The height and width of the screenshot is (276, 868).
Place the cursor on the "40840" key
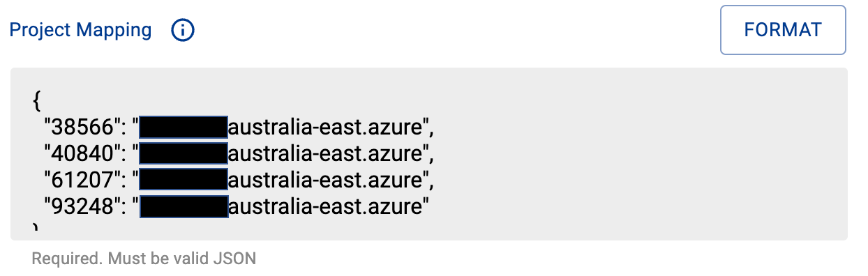tap(80, 154)
